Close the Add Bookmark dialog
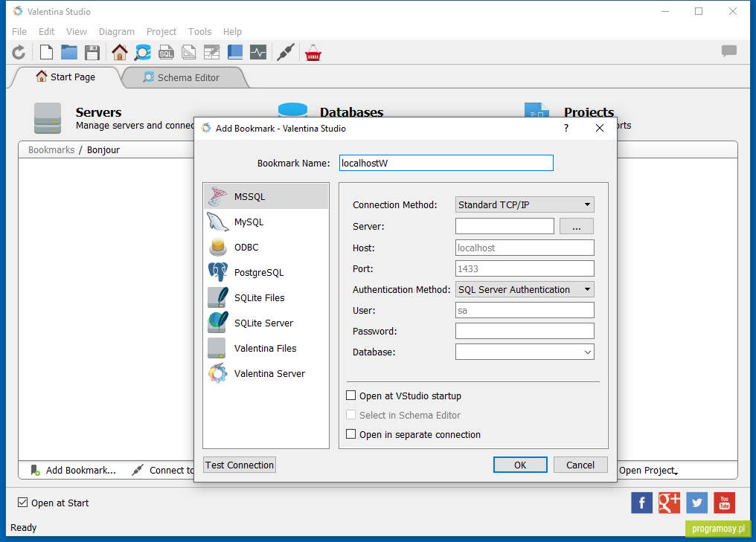Viewport: 756px width, 542px height. tap(599, 128)
